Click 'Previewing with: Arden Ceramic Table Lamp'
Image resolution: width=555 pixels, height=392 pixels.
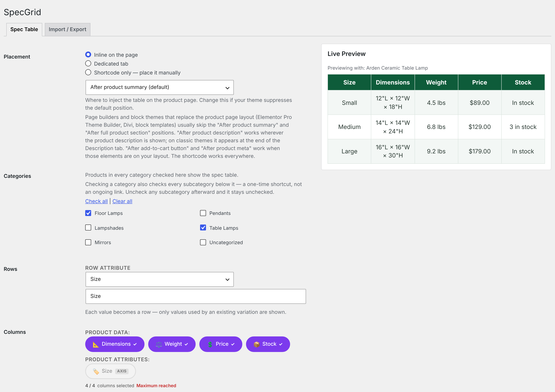378,68
